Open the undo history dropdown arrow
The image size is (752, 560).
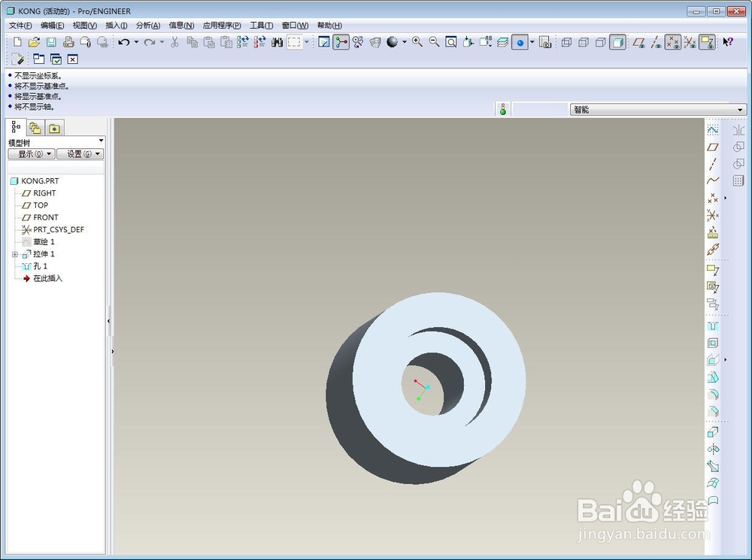click(136, 42)
